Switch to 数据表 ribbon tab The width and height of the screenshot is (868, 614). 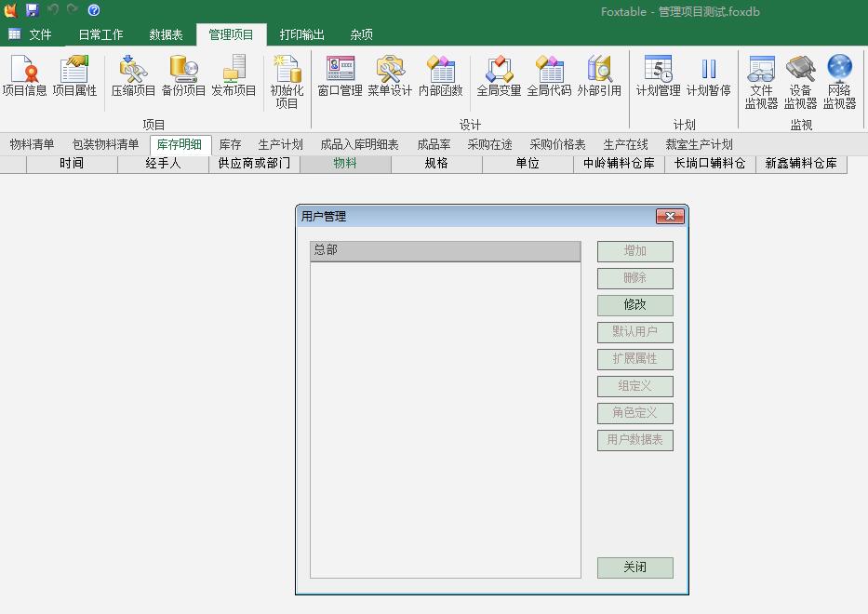[x=167, y=34]
